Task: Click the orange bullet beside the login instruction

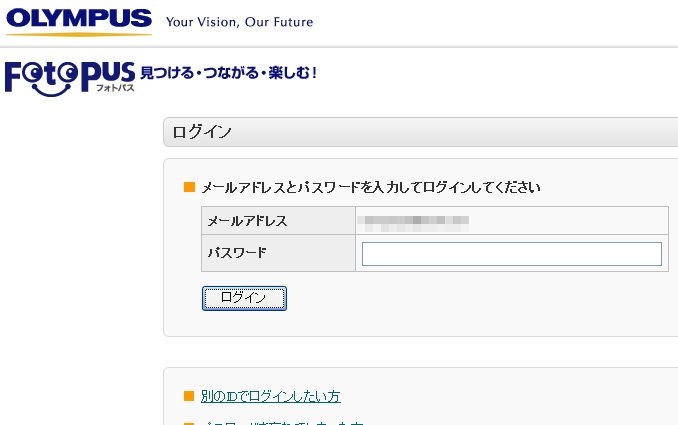Action: coord(189,187)
